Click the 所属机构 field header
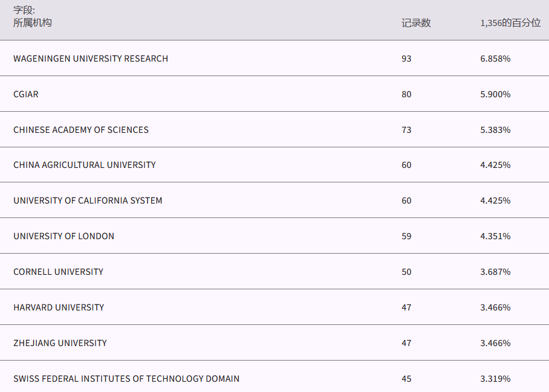Viewport: 549px width, 392px height. 33,22
